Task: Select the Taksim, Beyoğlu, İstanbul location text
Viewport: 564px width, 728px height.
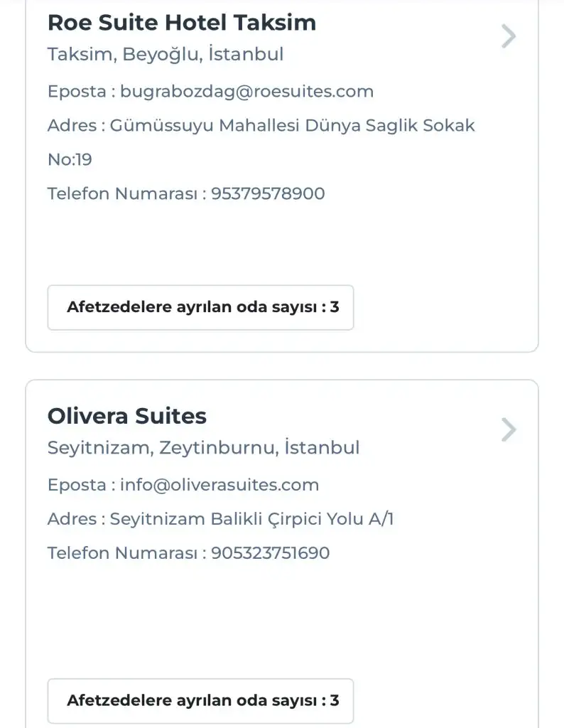Action: [x=165, y=54]
